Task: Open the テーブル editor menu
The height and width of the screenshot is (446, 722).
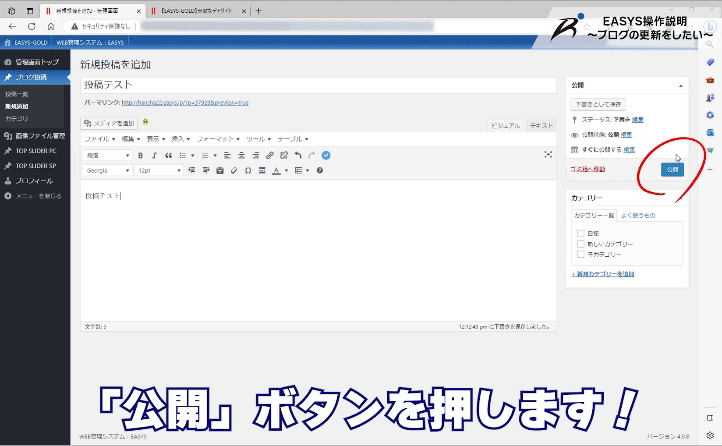Action: click(x=293, y=139)
